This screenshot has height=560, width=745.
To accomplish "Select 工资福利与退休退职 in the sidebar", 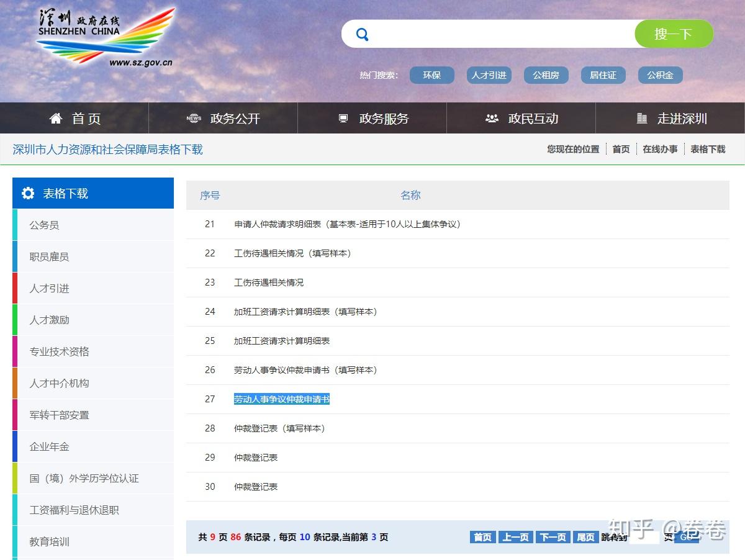I will pos(93,510).
